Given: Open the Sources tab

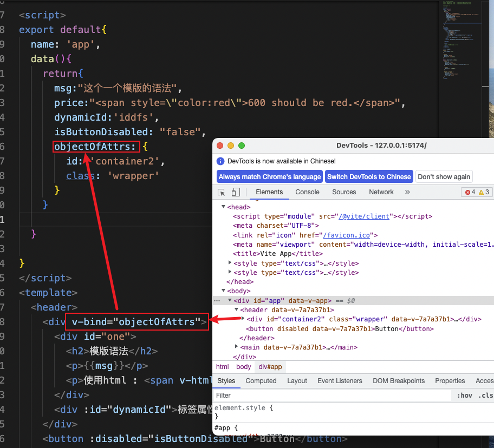Looking at the screenshot, I should coord(344,192).
